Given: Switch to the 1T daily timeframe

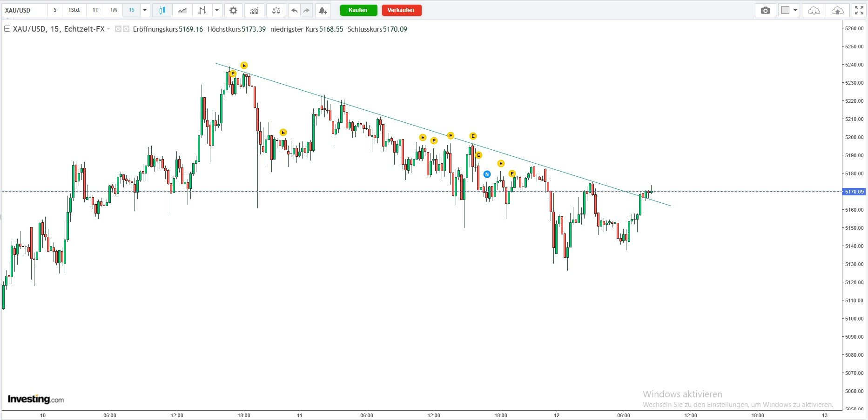Looking at the screenshot, I should coord(95,10).
